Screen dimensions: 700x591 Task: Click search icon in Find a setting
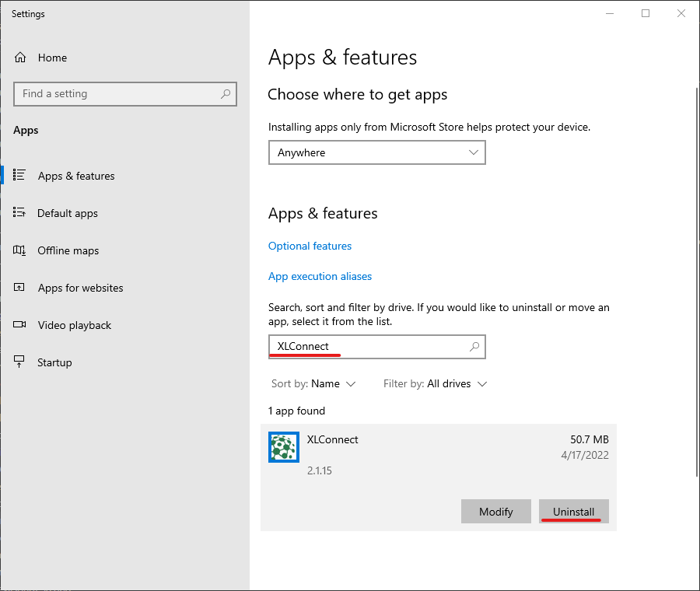226,94
